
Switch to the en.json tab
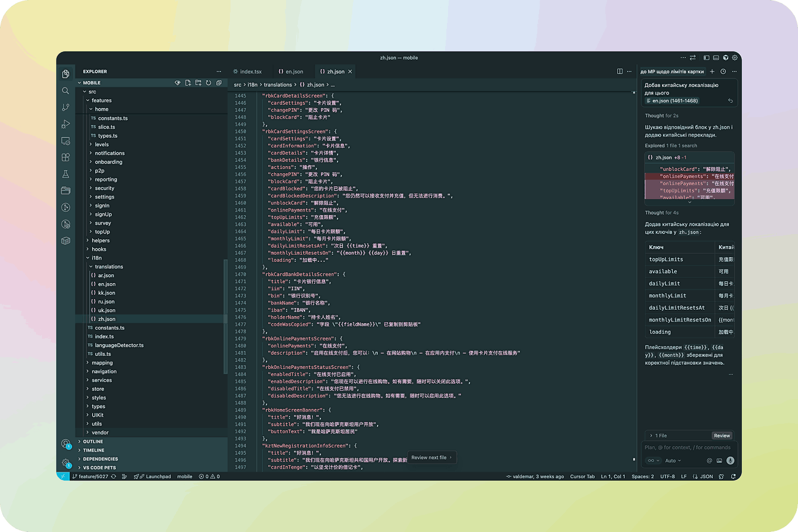(x=291, y=71)
